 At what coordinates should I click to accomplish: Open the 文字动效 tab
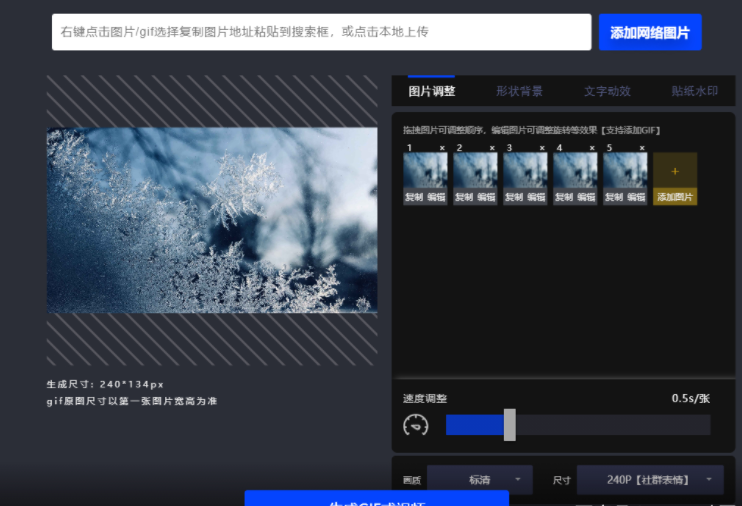pyautogui.click(x=607, y=91)
